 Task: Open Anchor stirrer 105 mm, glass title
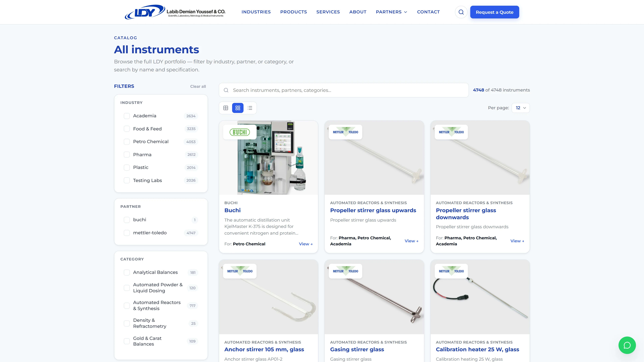264,349
